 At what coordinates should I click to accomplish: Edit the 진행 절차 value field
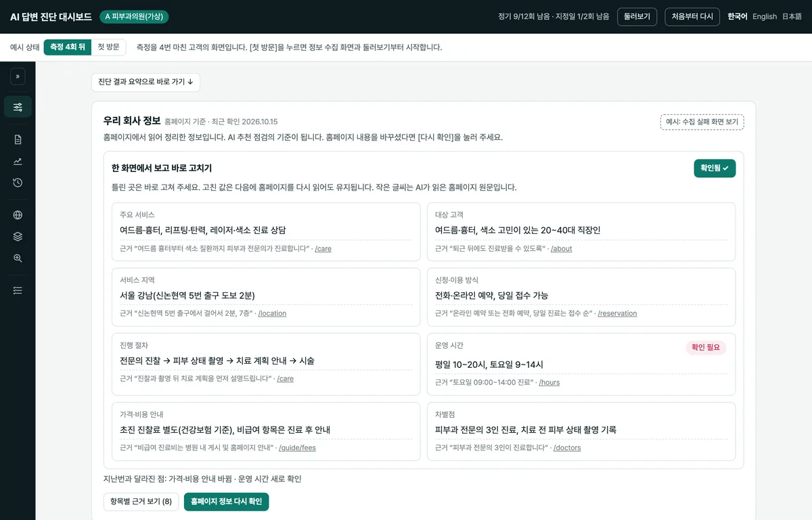pyautogui.click(x=266, y=361)
